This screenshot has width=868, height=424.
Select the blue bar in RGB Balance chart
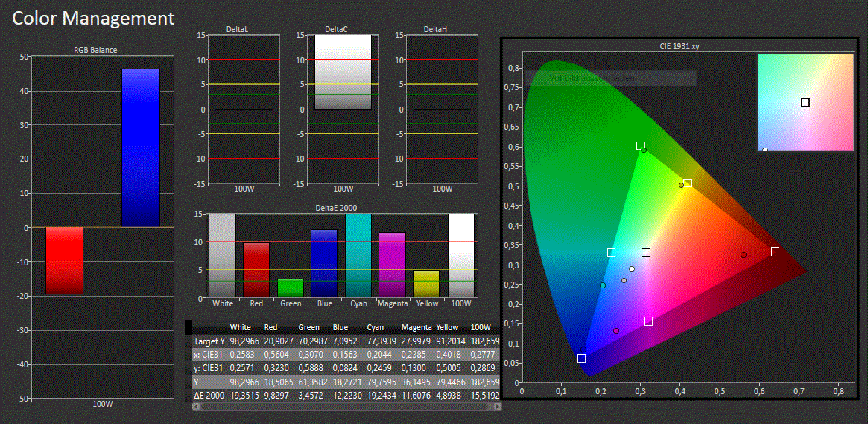click(141, 148)
